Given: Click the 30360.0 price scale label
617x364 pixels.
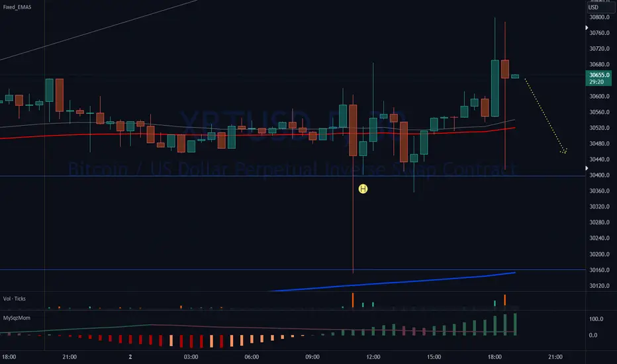Looking at the screenshot, I should coord(599,191).
